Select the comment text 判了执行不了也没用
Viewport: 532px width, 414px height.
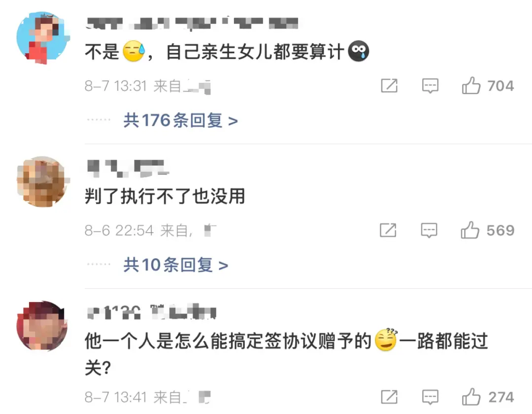tap(165, 196)
